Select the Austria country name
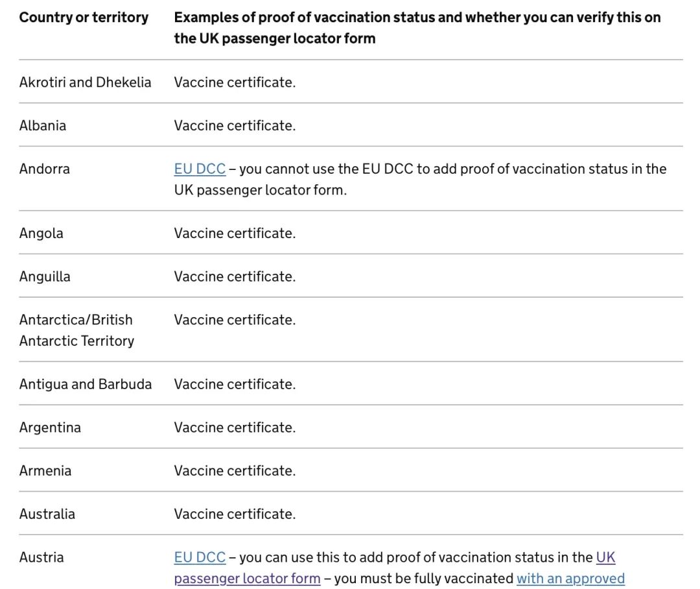 click(x=41, y=558)
